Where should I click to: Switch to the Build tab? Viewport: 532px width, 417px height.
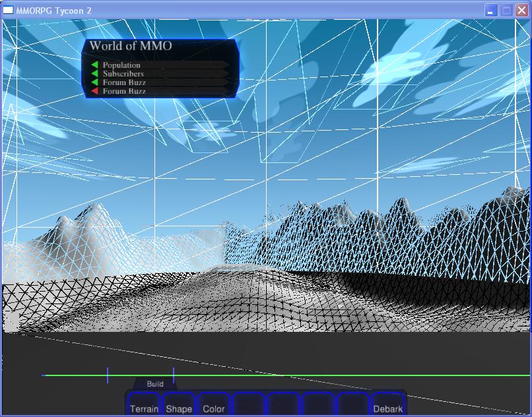155,384
